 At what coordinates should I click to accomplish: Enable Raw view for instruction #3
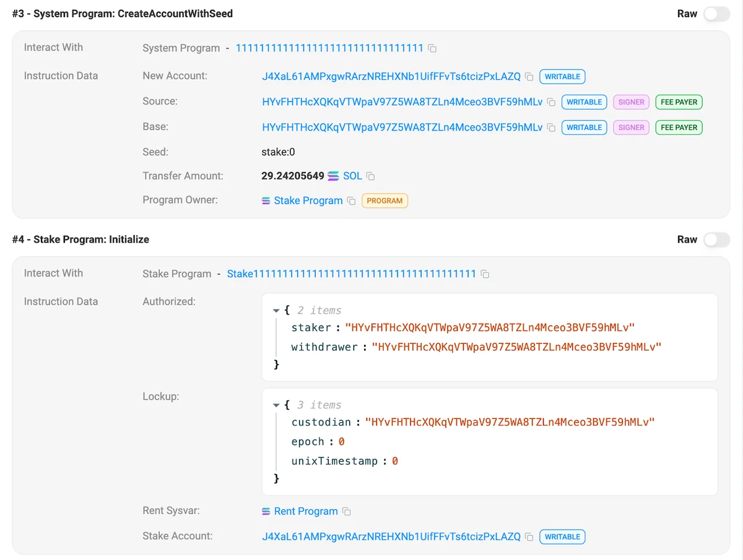716,14
